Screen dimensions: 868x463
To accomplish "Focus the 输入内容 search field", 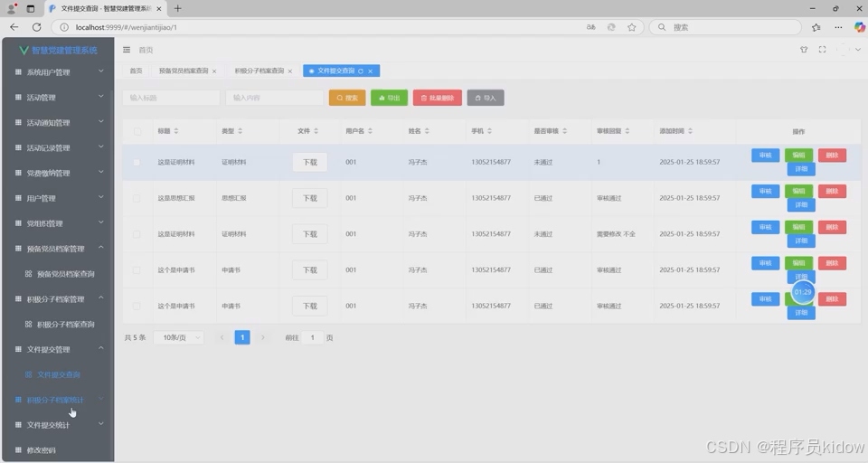I will tap(275, 98).
